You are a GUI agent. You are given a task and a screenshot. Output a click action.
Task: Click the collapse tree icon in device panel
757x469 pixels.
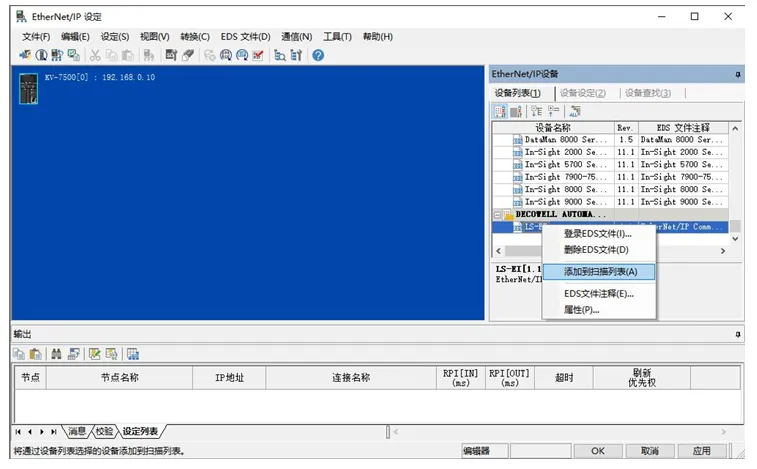pyautogui.click(x=553, y=112)
